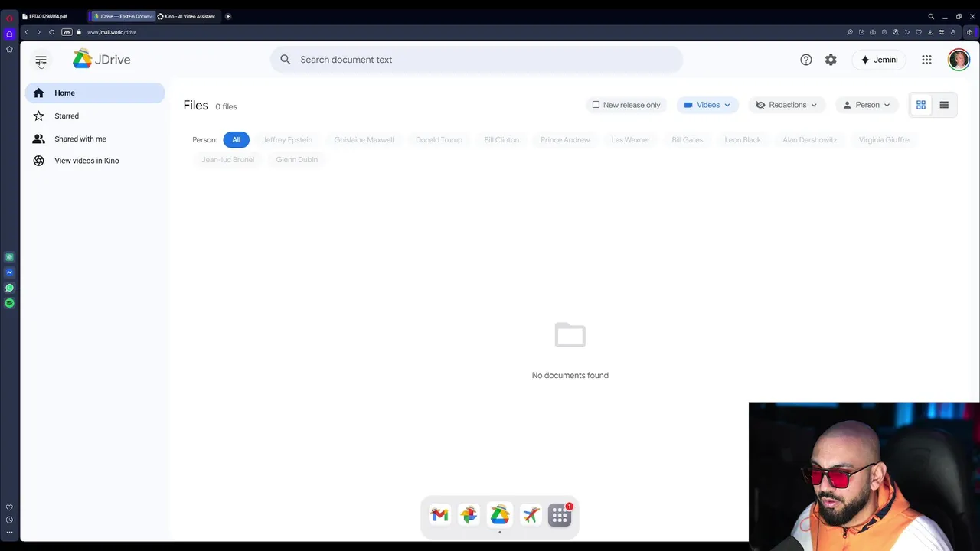Open the WhatsApp sidebar icon
The image size is (980, 551).
[x=9, y=288]
